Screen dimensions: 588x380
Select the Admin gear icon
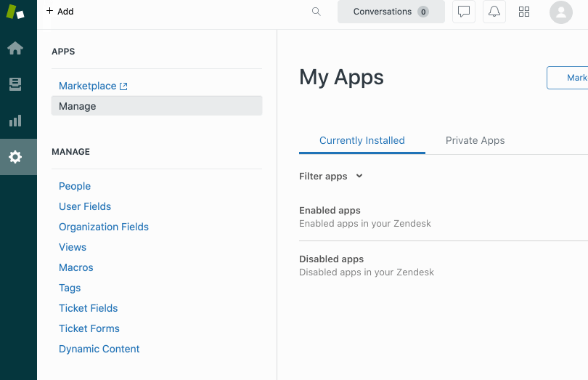15,157
